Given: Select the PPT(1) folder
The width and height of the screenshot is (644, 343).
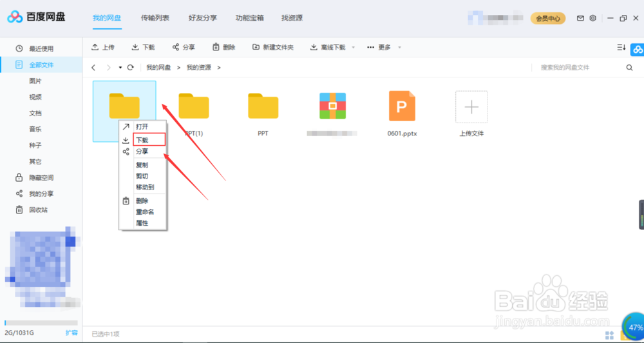Looking at the screenshot, I should coord(194,106).
